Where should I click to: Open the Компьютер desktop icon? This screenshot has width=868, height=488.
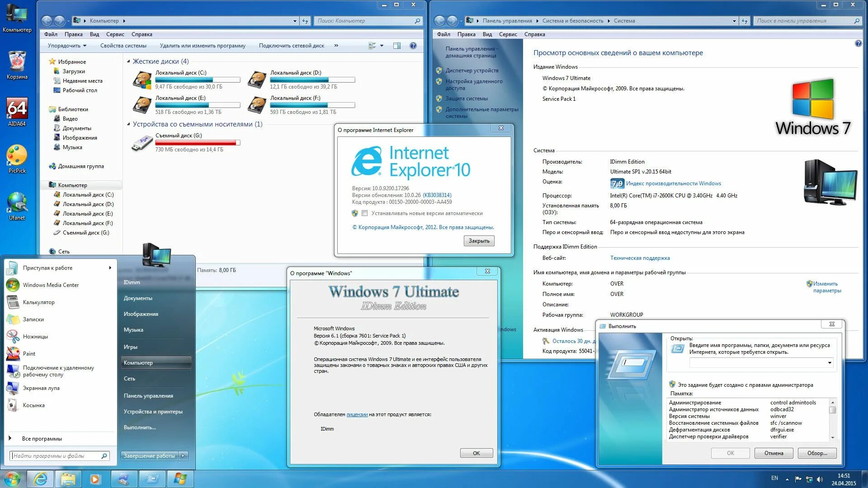coord(17,18)
